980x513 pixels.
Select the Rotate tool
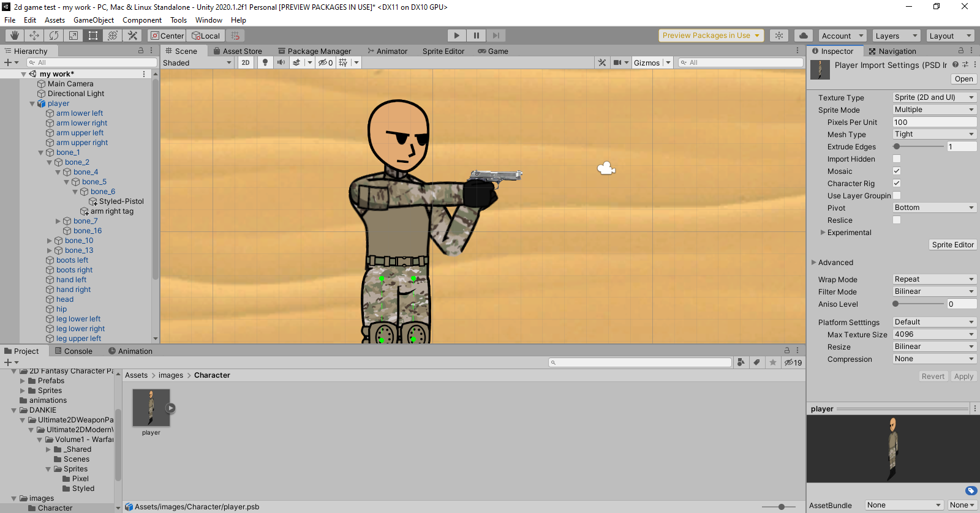54,36
